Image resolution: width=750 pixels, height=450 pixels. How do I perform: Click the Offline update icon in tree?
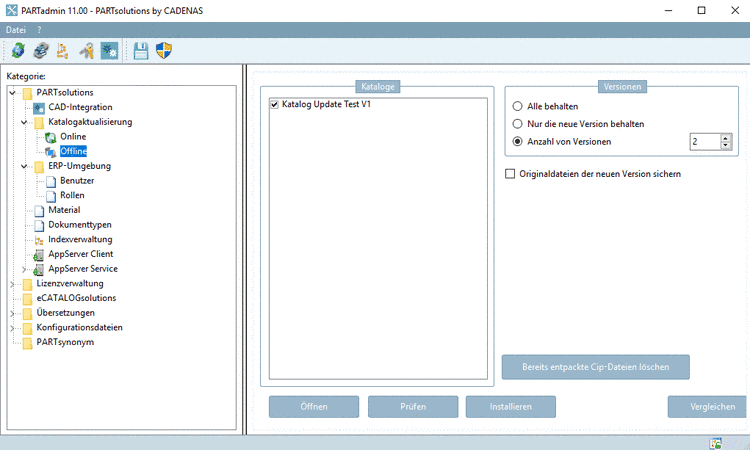click(x=51, y=152)
